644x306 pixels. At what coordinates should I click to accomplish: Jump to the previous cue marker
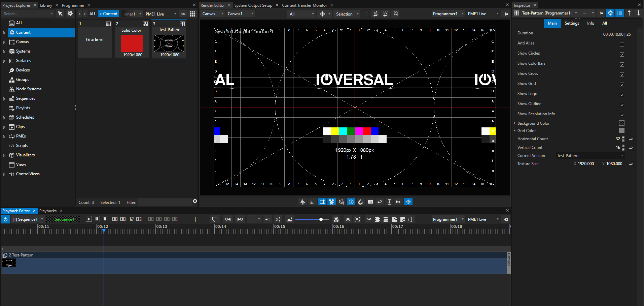tap(228, 219)
